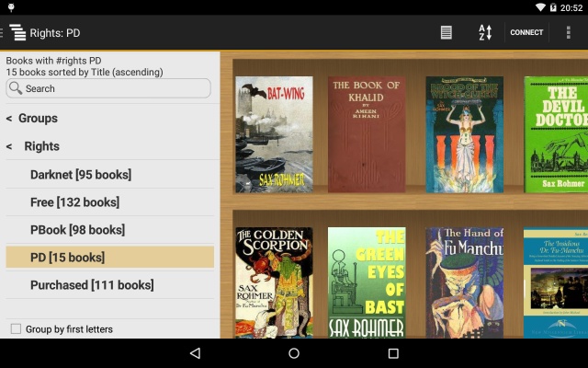Enable Group by first letters checkbox

click(x=16, y=329)
